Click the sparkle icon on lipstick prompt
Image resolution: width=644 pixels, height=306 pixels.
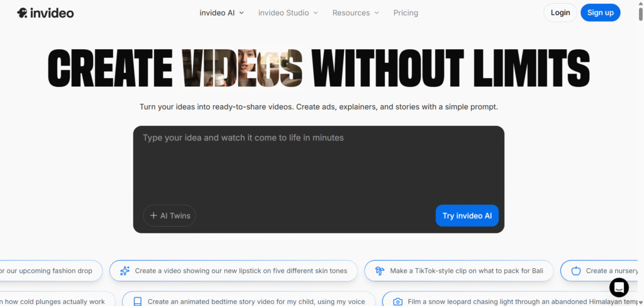[125, 271]
